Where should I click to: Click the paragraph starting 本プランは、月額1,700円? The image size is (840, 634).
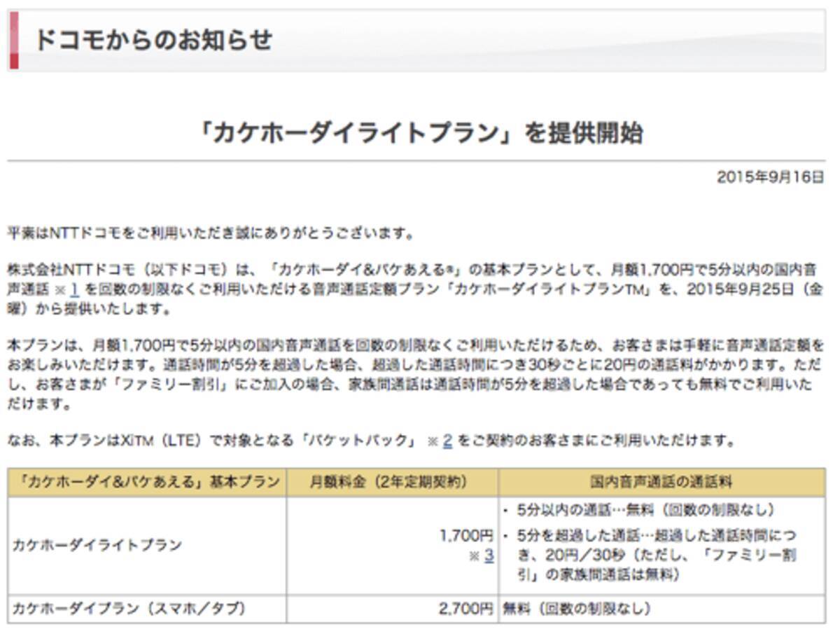[x=416, y=375]
